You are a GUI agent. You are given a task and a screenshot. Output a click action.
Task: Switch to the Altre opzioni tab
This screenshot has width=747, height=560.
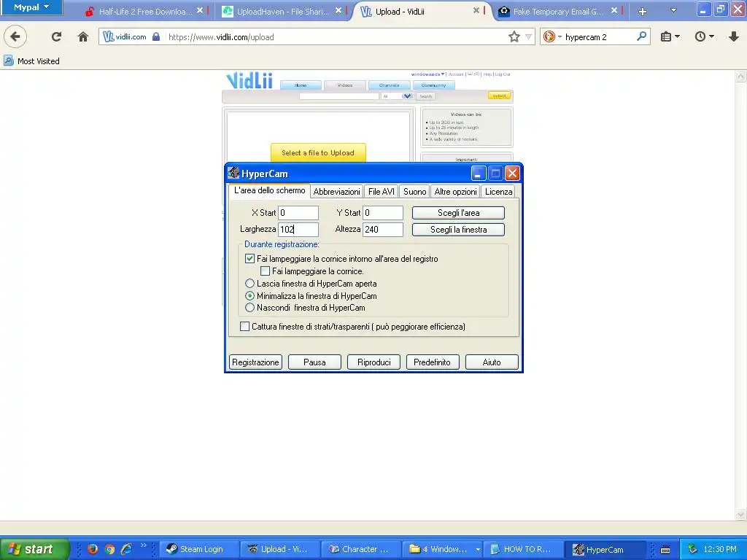pos(455,192)
